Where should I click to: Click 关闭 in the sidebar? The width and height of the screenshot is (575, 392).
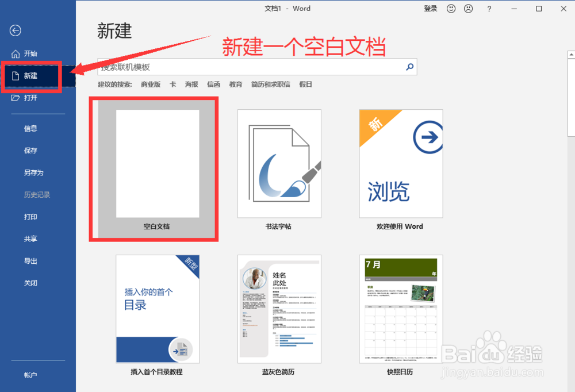[30, 283]
